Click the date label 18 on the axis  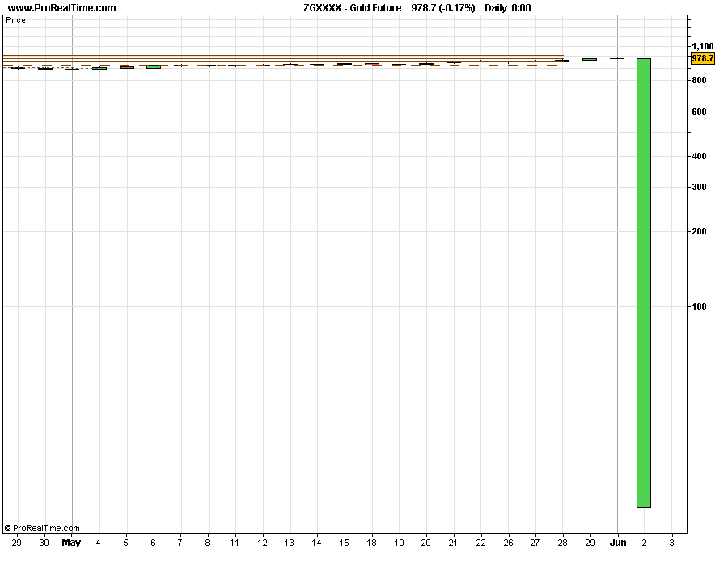(371, 543)
